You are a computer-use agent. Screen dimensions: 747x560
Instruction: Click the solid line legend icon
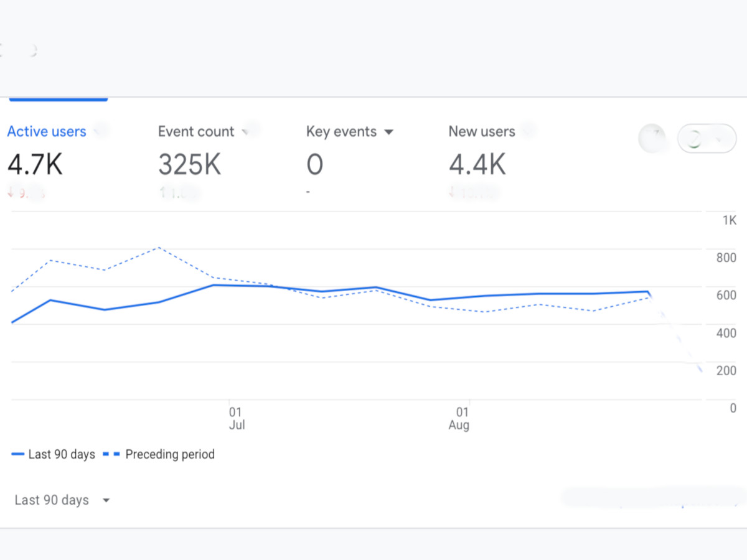17,455
